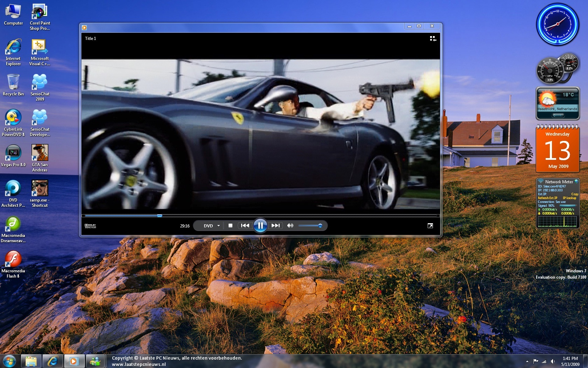Launch Macromedia Dreamweaver

[13, 230]
